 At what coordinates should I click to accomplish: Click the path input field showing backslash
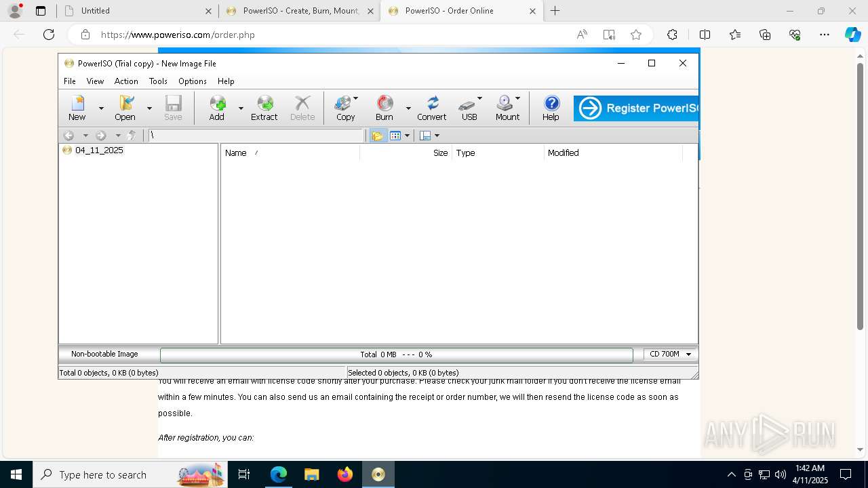(256, 136)
